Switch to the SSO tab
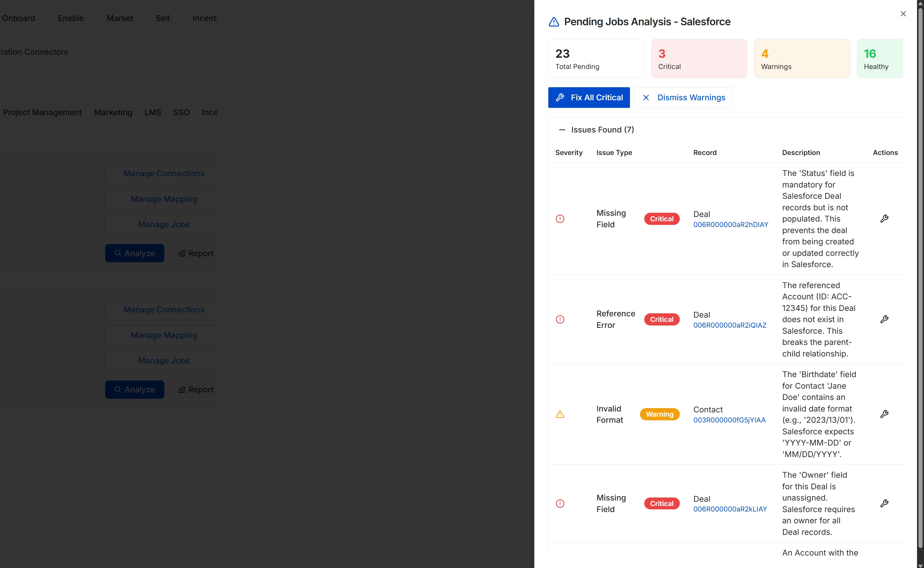 181,112
